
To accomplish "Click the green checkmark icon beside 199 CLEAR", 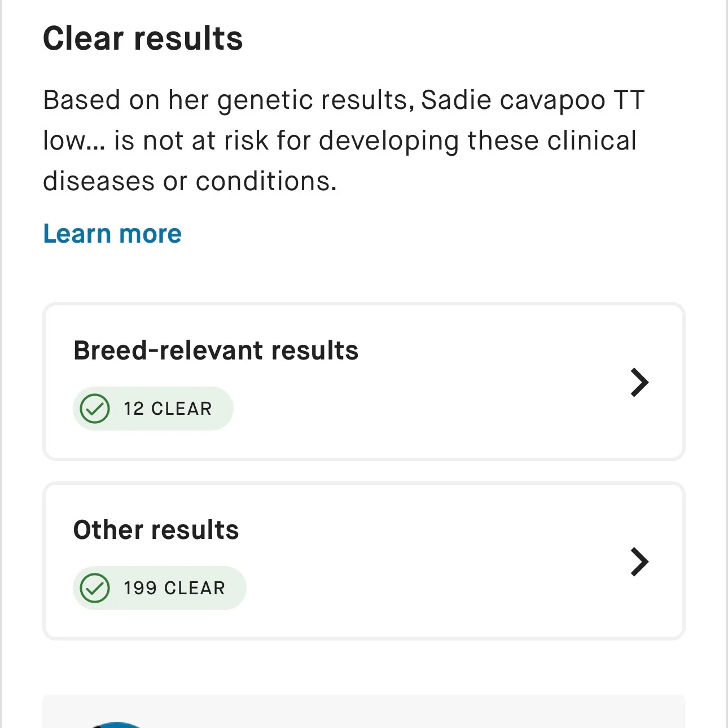I will click(95, 588).
